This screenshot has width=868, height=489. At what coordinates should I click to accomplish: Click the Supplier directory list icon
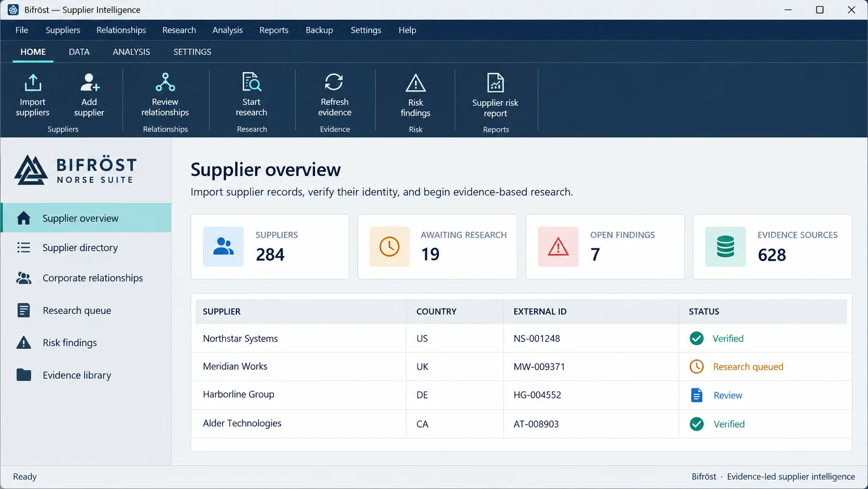[x=23, y=247]
